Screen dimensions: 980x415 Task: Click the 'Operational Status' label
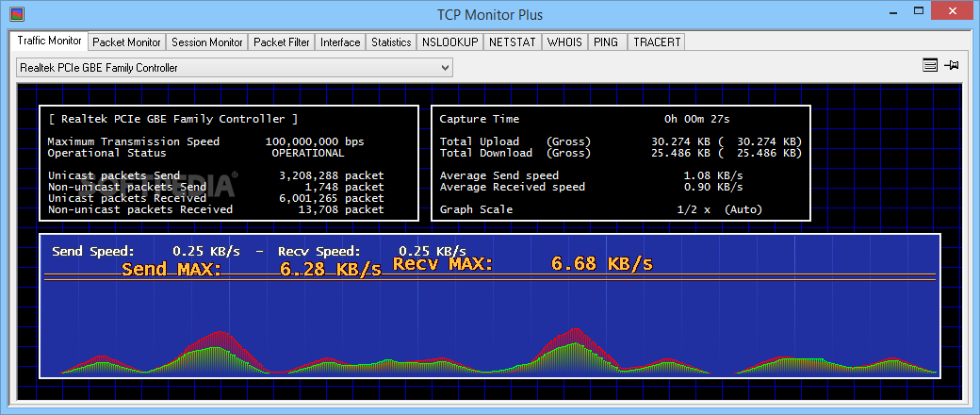pos(106,153)
